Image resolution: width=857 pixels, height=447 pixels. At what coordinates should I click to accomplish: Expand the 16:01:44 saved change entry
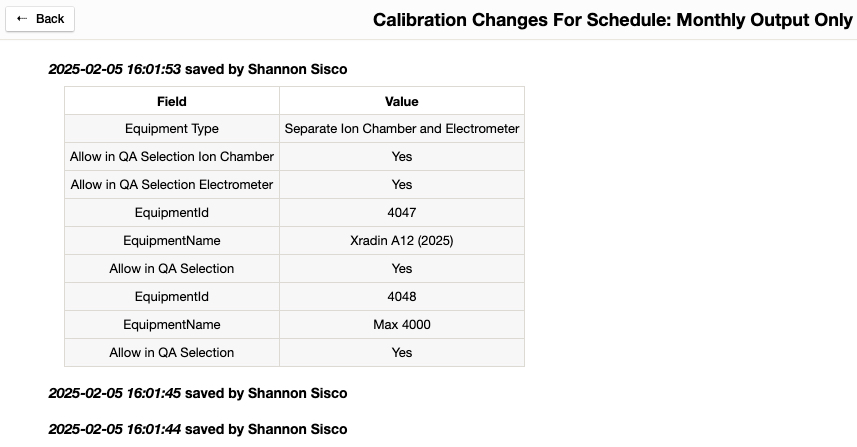pos(197,429)
